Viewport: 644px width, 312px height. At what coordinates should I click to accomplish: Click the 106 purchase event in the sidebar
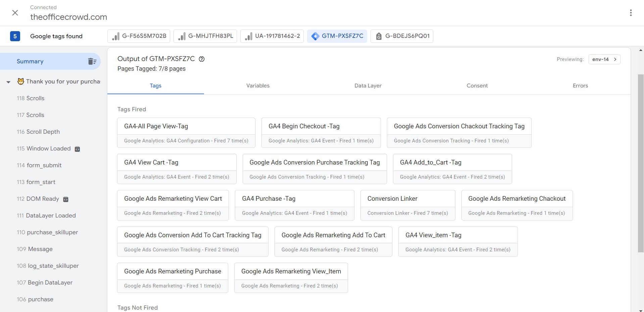click(35, 299)
